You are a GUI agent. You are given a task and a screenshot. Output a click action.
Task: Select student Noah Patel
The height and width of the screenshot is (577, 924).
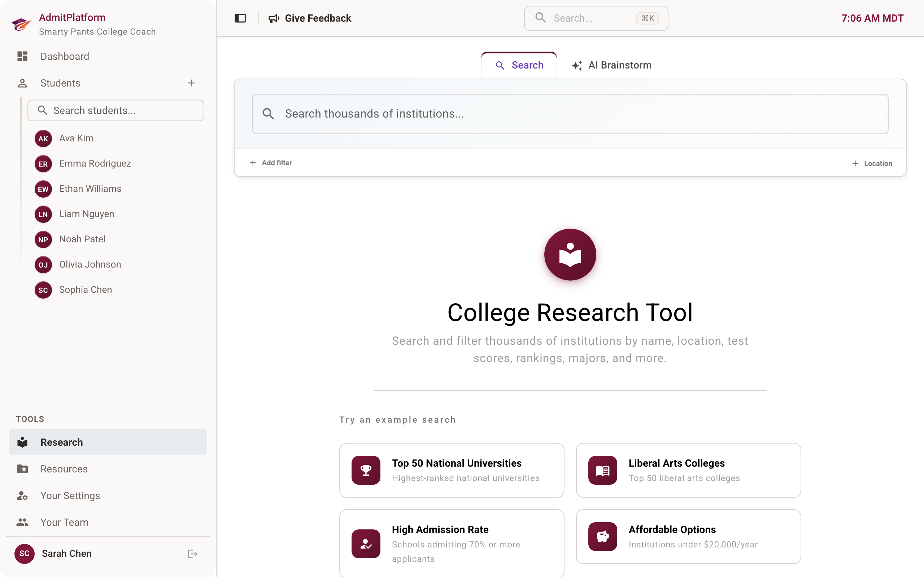82,239
